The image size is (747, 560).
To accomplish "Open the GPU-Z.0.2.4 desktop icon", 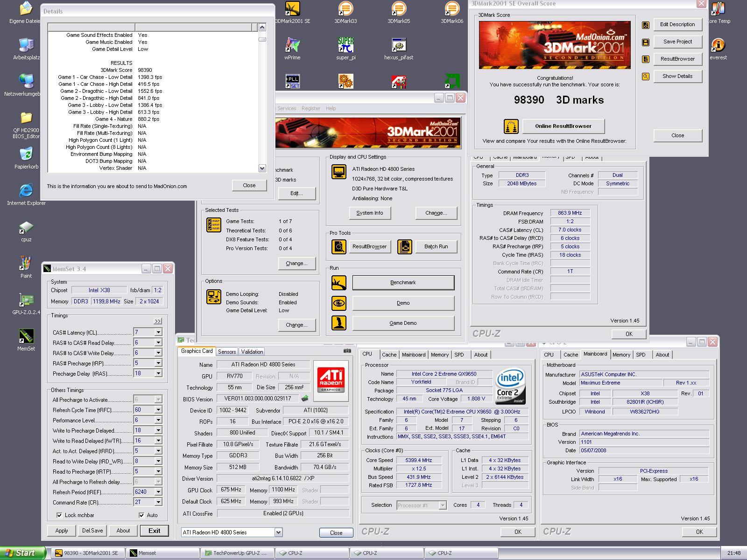I will [26, 304].
